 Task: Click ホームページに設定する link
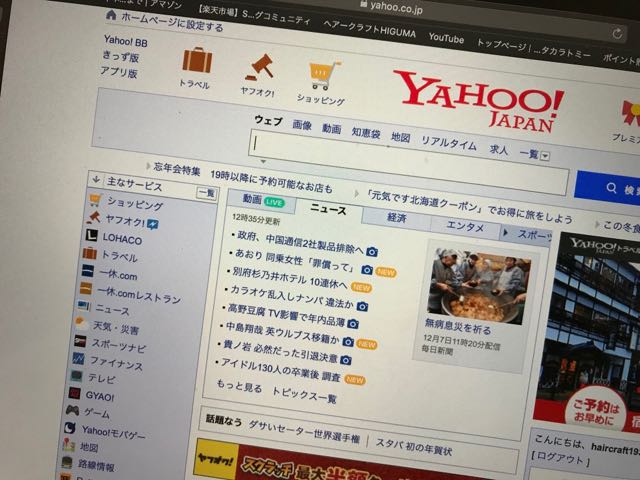[x=172, y=22]
